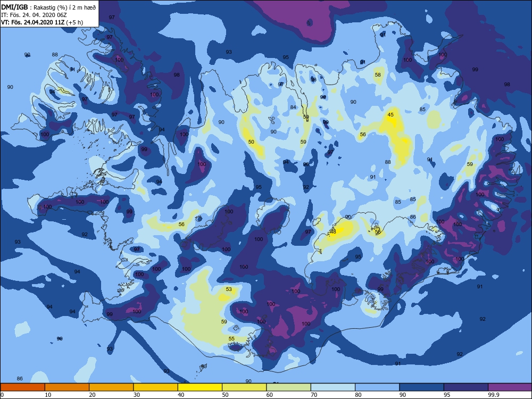Click the '53' humidity value
The height and width of the screenshot is (399, 532).
pos(229,289)
